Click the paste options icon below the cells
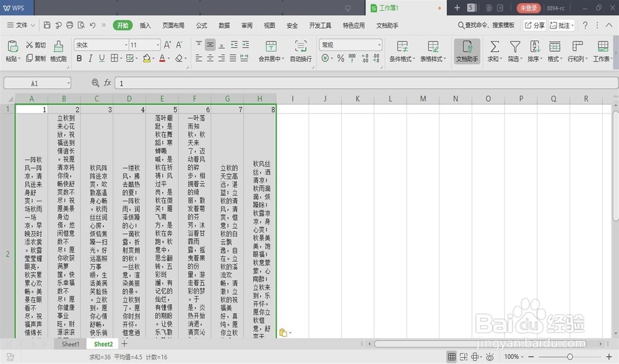Viewport: 619px width, 364px height. pyautogui.click(x=283, y=332)
